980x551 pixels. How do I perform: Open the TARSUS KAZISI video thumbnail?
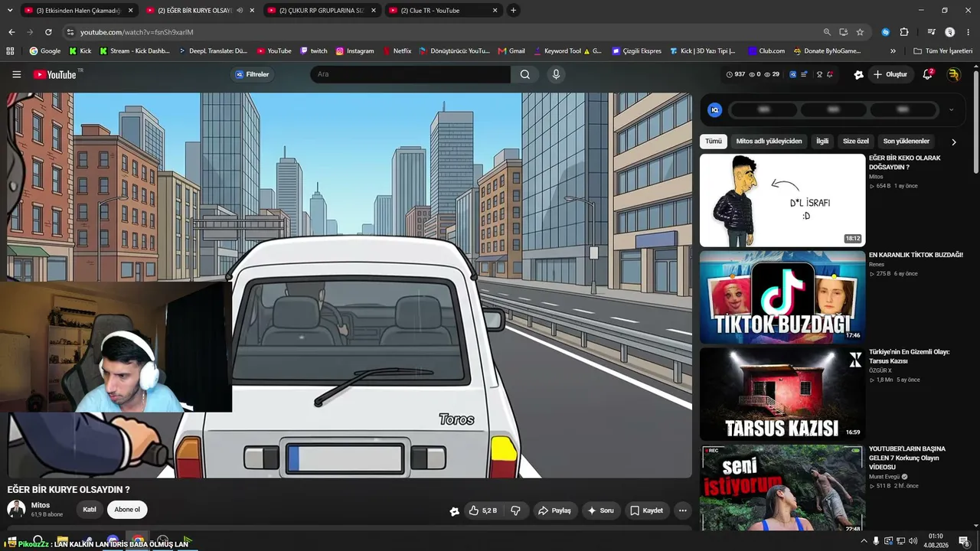(782, 394)
